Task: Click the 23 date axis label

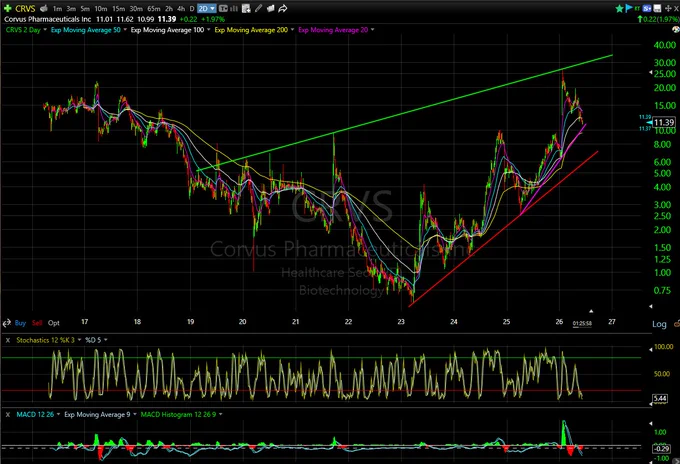Action: pyautogui.click(x=401, y=322)
